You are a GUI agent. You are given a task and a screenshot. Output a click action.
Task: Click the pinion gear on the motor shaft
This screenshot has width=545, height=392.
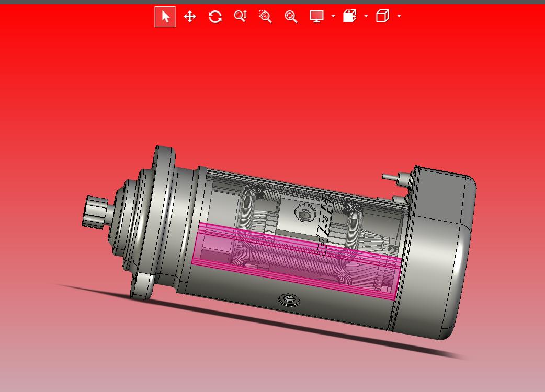[95, 212]
